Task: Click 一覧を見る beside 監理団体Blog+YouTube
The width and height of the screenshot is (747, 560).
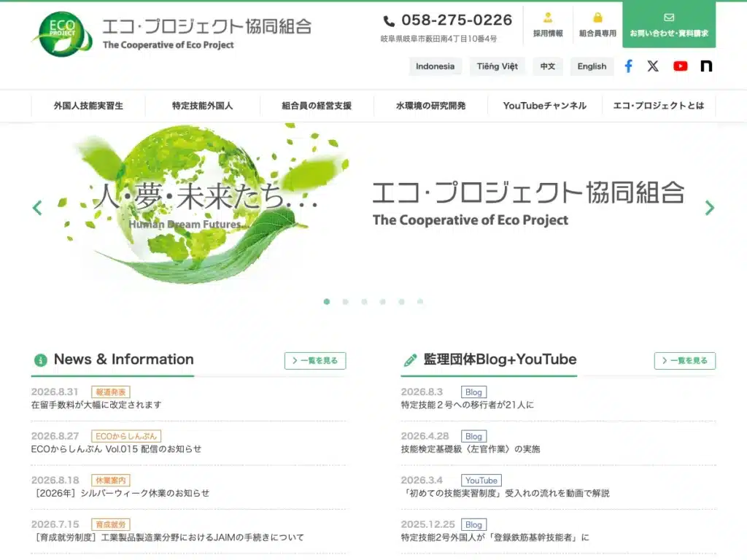Action: point(684,360)
